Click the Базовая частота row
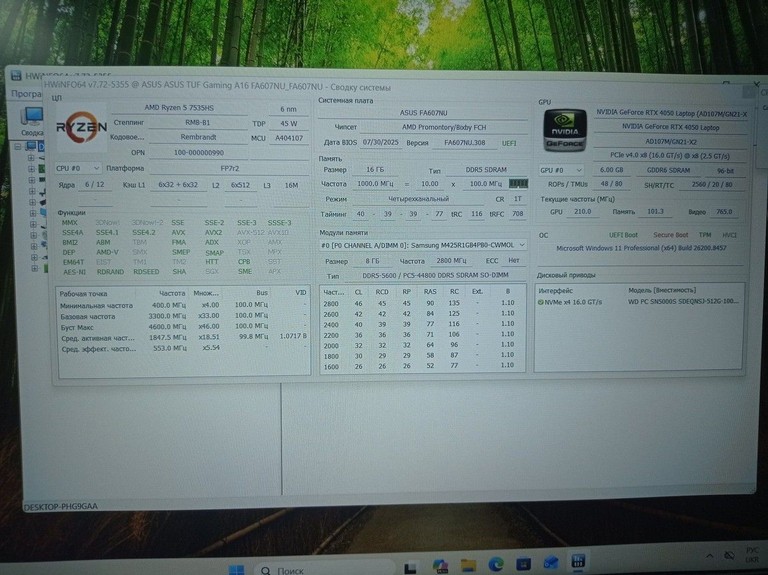 click(x=184, y=316)
